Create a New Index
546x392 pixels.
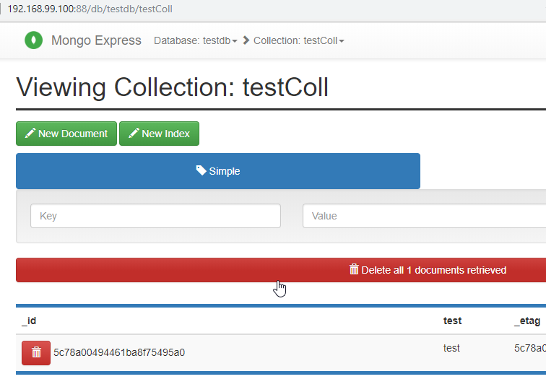tap(159, 134)
